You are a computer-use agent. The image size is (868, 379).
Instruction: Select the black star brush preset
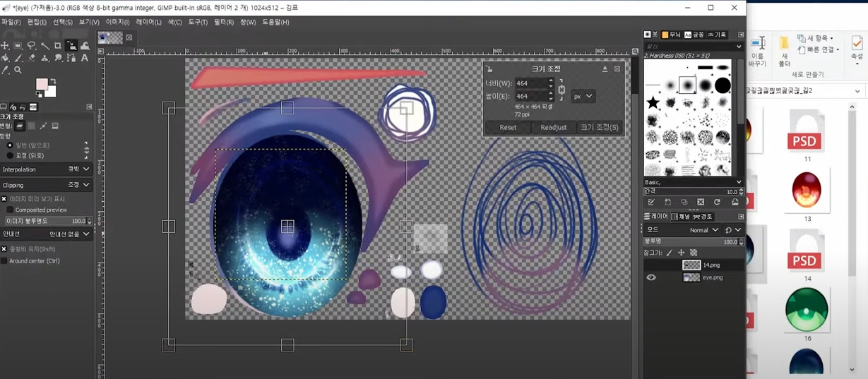point(653,104)
